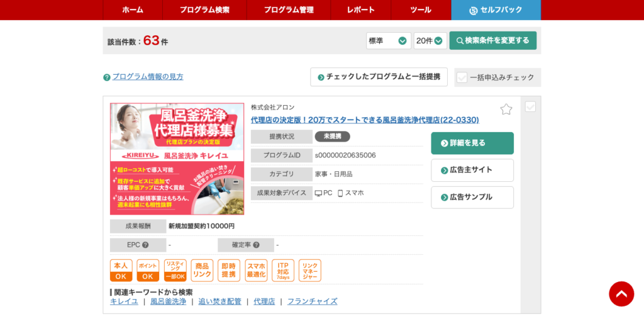Click チェックしたプログラムと一括提携 button
The width and height of the screenshot is (644, 321).
click(x=379, y=77)
